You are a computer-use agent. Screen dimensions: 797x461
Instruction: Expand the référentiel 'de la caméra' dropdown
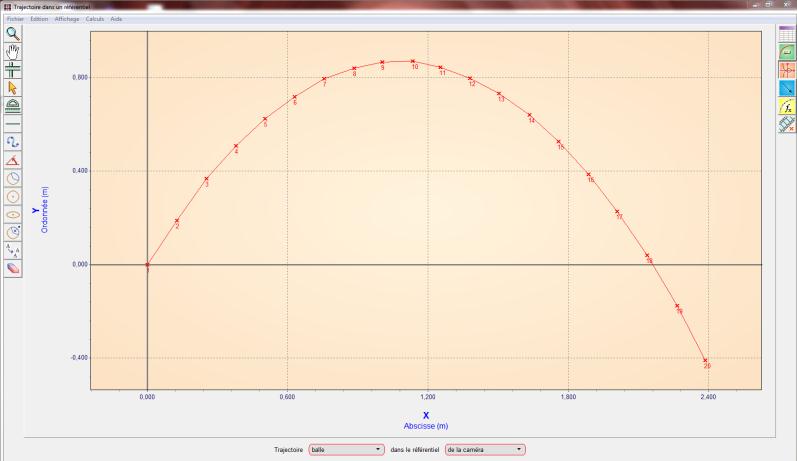pyautogui.click(x=485, y=450)
